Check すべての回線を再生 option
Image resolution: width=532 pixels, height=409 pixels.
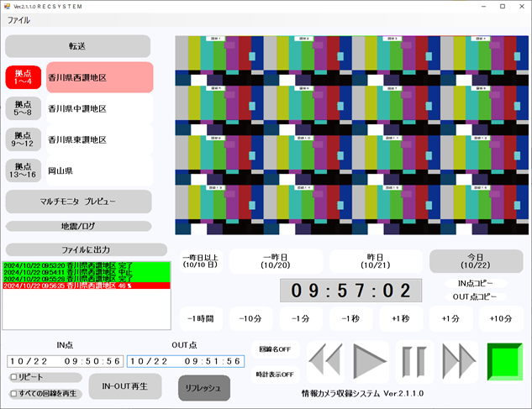pyautogui.click(x=13, y=393)
